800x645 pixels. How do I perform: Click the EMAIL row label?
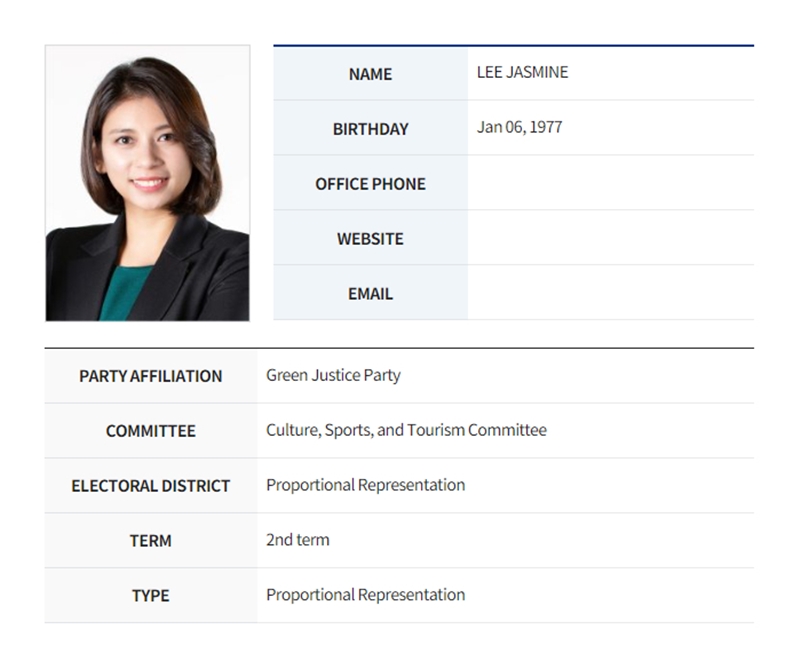pyautogui.click(x=370, y=294)
